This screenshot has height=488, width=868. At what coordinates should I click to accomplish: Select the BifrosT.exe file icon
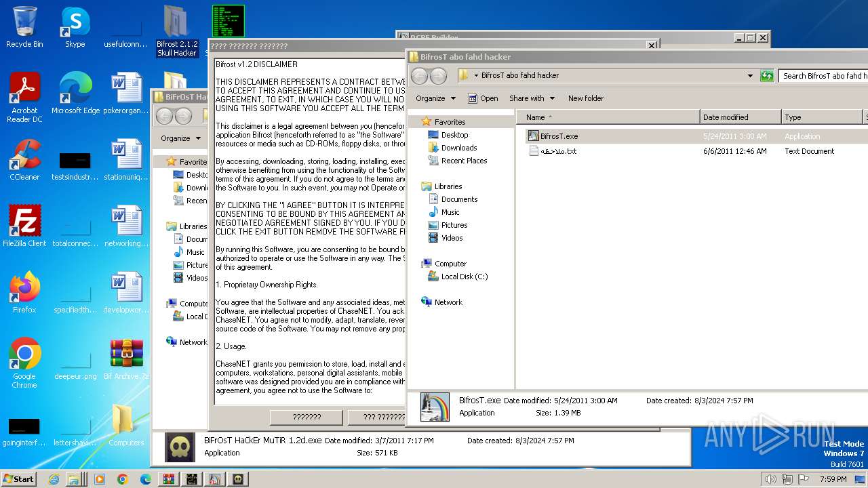pos(533,136)
